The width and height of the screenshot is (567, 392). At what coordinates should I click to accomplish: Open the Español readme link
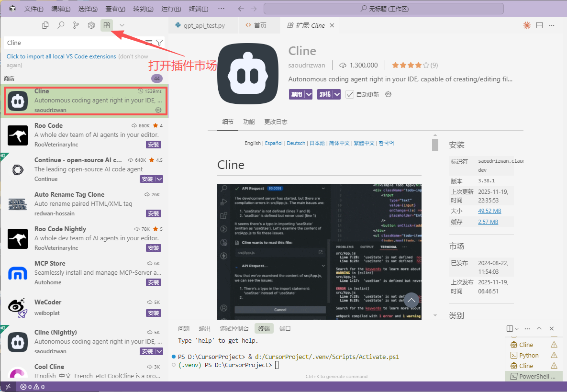pyautogui.click(x=274, y=143)
